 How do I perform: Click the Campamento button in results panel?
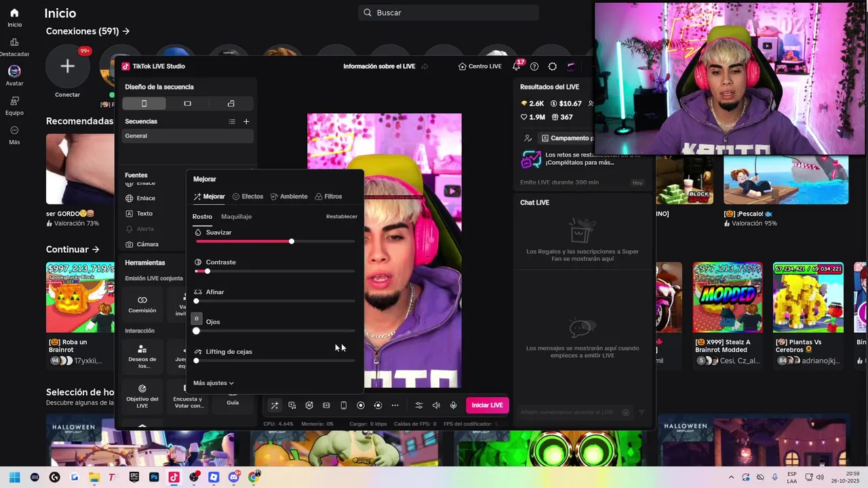point(566,138)
